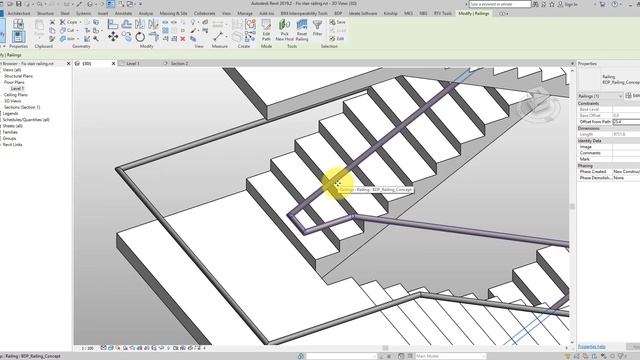Open the Massing & Site ribbon tab
The width and height of the screenshot is (640, 360).
pyautogui.click(x=173, y=13)
